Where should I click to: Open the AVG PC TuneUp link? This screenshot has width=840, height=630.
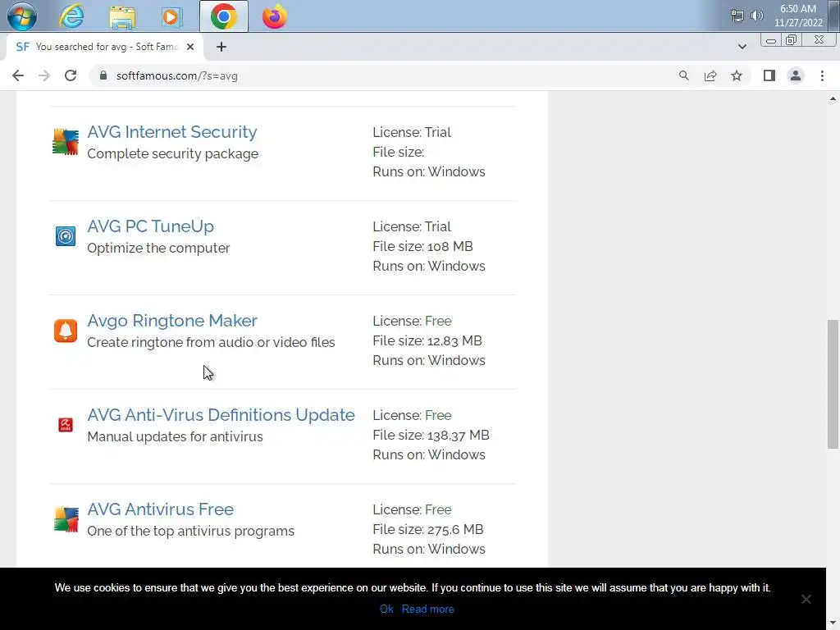click(x=151, y=226)
